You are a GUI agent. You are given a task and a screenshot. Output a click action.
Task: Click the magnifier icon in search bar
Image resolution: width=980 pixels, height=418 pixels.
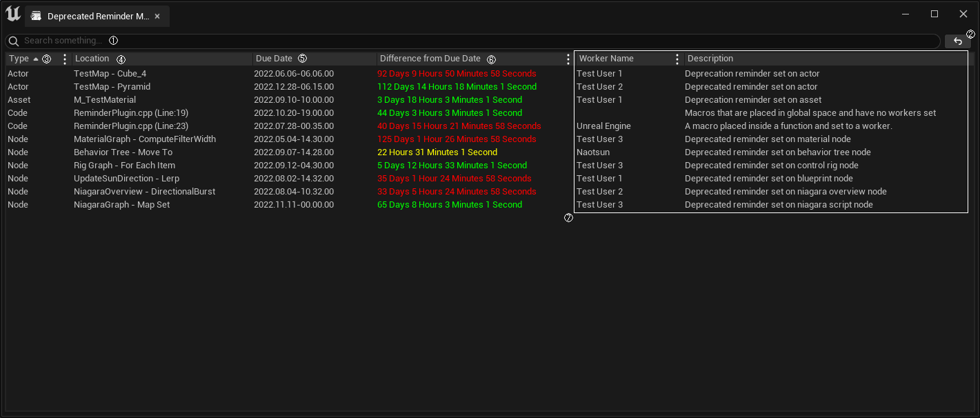(x=14, y=41)
